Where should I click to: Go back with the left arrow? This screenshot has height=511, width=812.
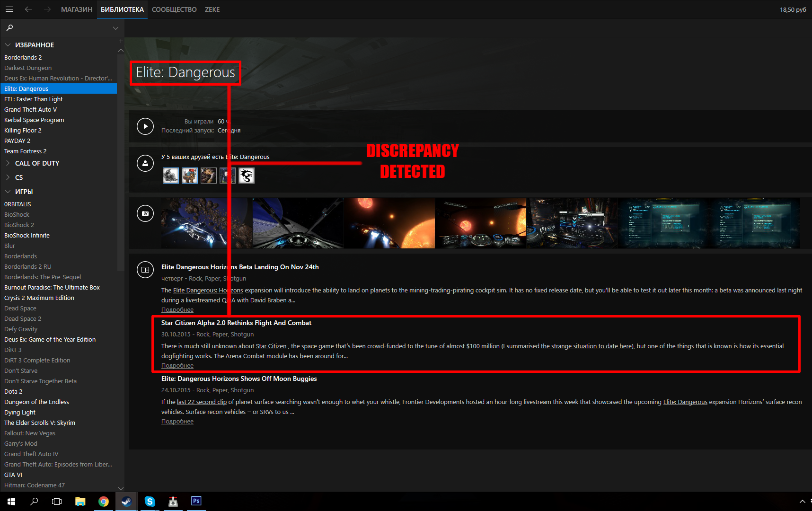(28, 9)
